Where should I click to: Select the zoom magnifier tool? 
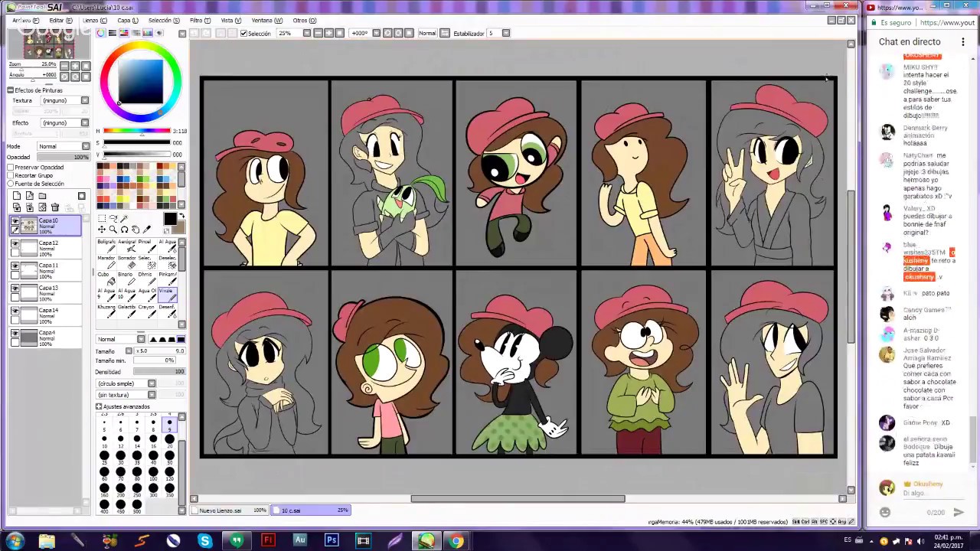pyautogui.click(x=113, y=229)
